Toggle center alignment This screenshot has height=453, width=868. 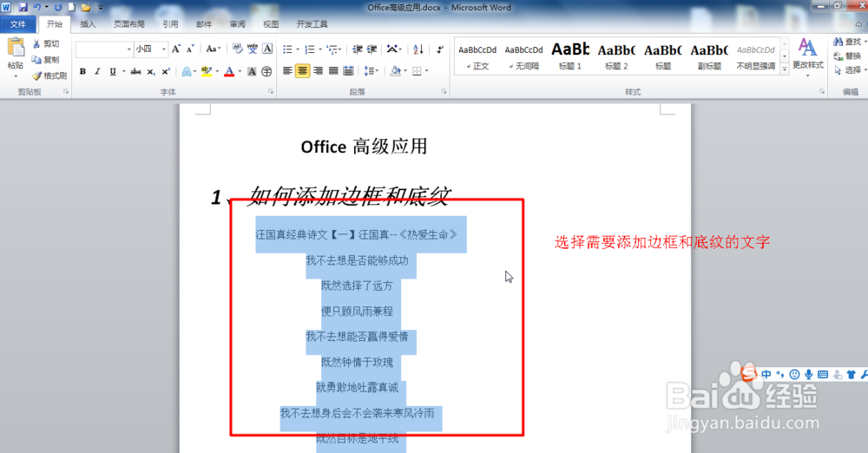302,71
